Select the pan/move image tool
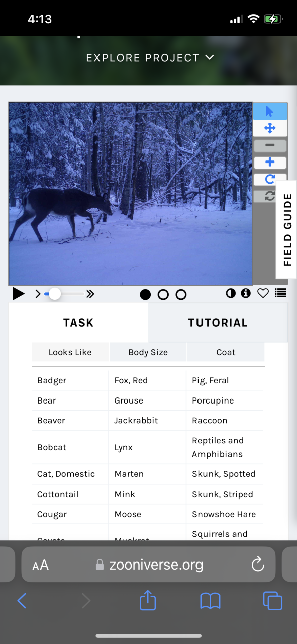This screenshot has width=297, height=644. click(x=270, y=128)
